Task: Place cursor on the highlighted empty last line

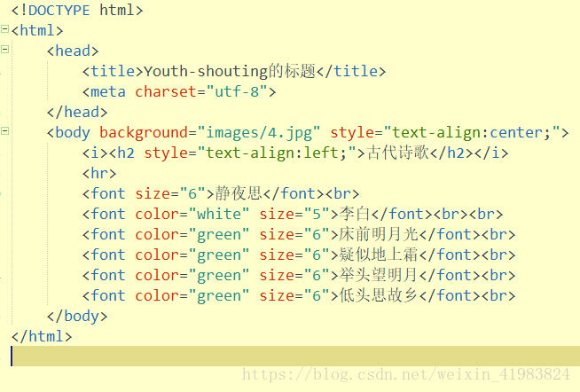Action: click(x=295, y=357)
